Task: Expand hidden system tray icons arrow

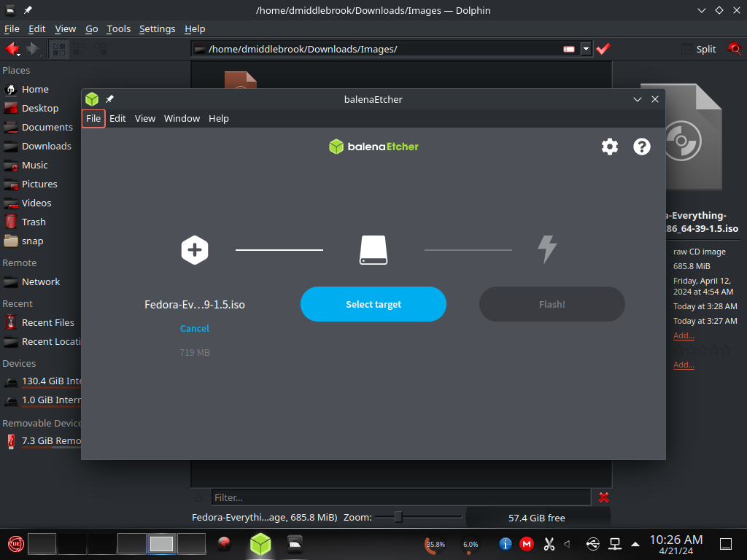Action: click(635, 544)
